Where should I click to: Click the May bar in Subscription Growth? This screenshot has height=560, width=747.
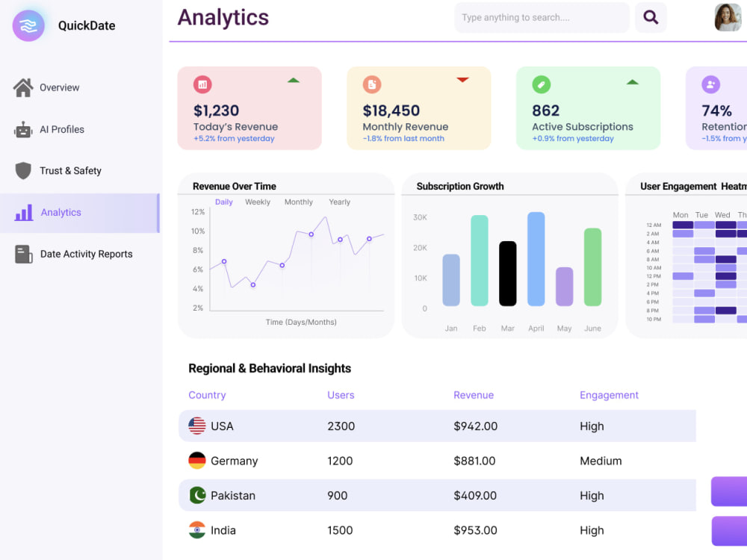click(565, 287)
